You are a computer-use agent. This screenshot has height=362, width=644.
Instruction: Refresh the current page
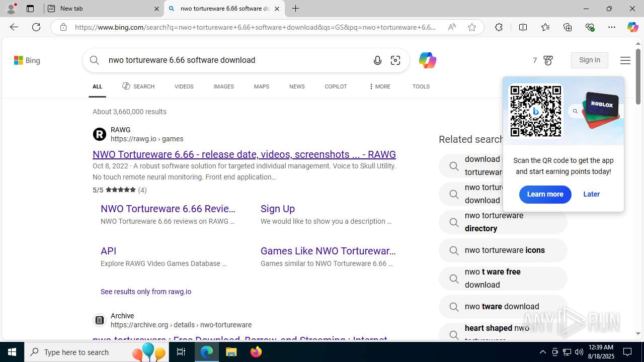coord(36,27)
